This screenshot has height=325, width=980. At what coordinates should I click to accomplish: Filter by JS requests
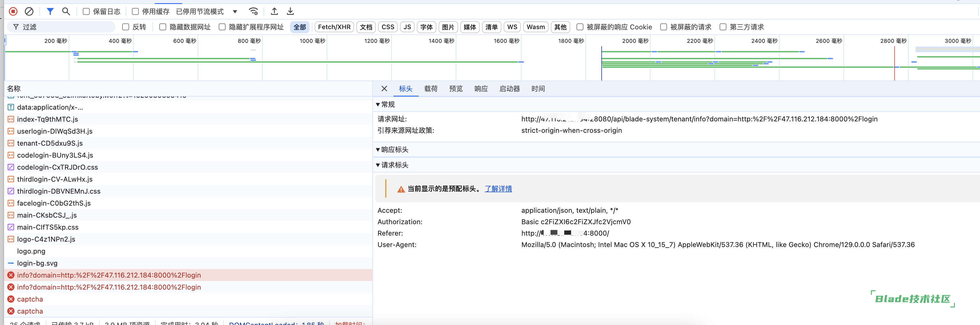coord(407,27)
